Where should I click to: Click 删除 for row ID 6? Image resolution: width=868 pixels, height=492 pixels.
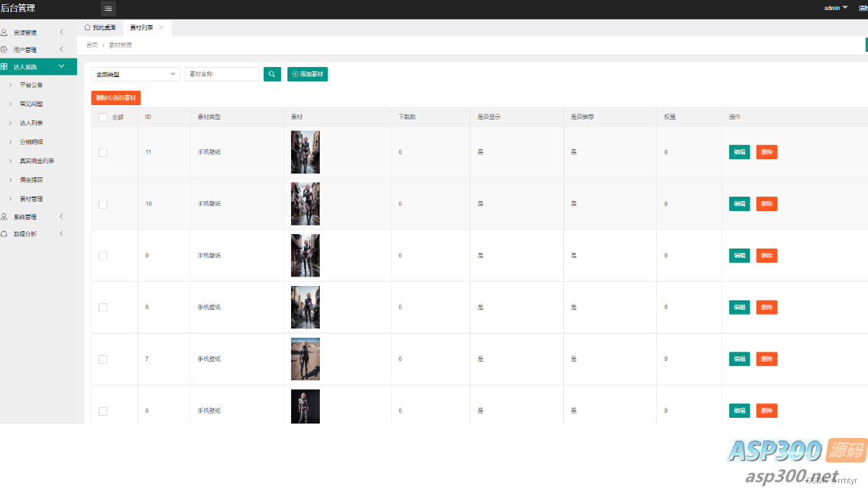coord(766,411)
